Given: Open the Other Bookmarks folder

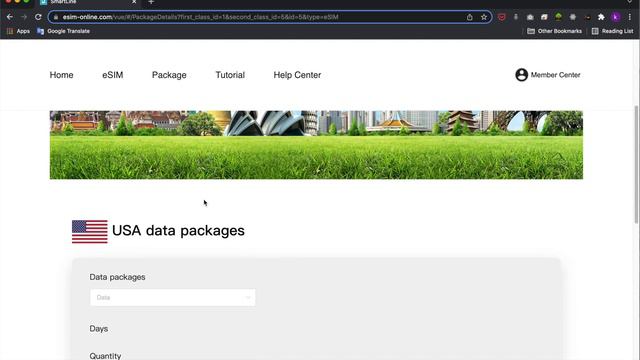Looking at the screenshot, I should click(554, 31).
